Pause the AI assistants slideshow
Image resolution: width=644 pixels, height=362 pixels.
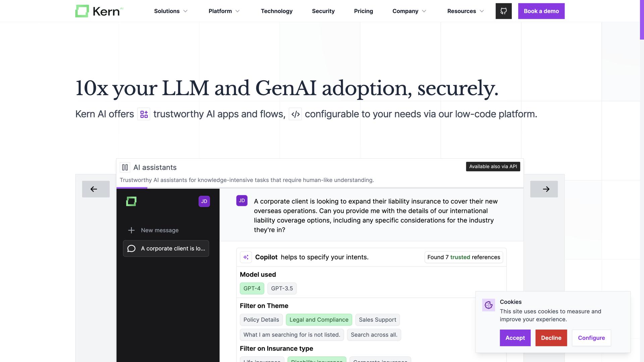pos(125,167)
